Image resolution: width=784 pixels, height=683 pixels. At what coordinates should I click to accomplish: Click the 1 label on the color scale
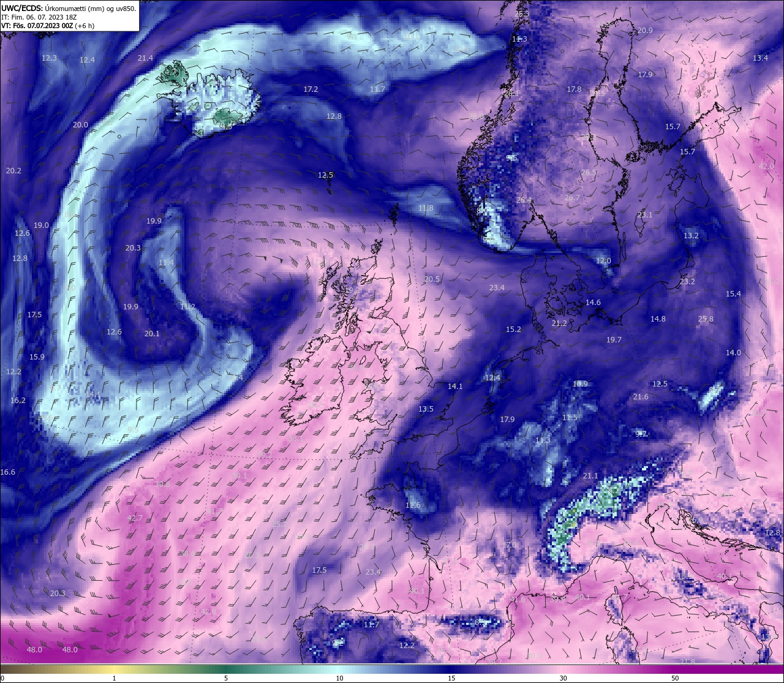click(x=115, y=678)
